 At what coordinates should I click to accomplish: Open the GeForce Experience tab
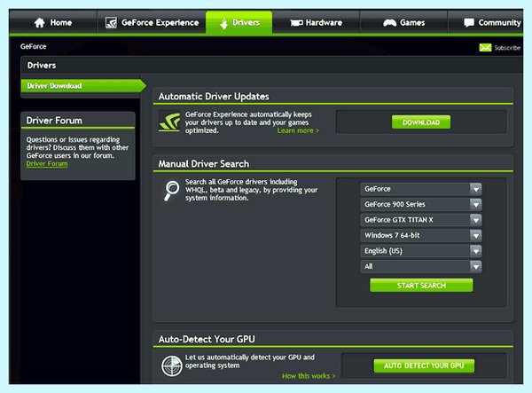[x=152, y=22]
